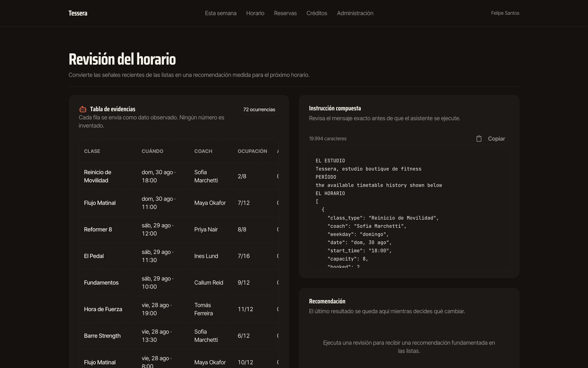Open the Tessera home logo
The width and height of the screenshot is (588, 368).
click(78, 13)
